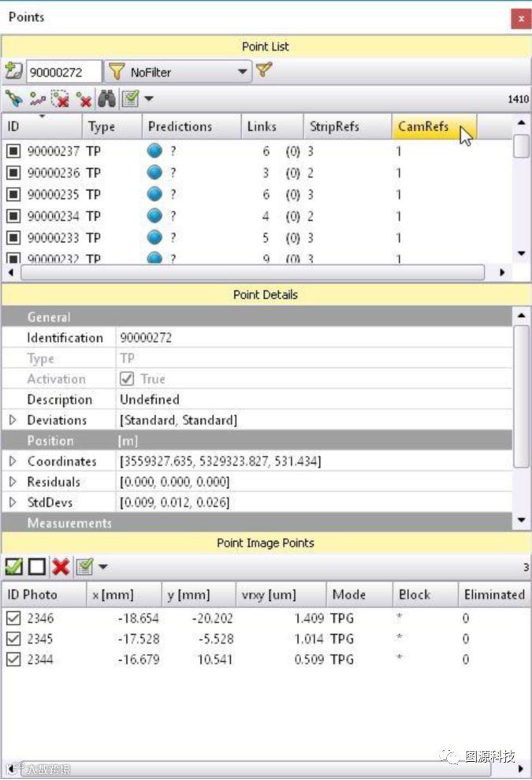Expand the Residuals row
This screenshot has width=532, height=780.
tap(13, 482)
